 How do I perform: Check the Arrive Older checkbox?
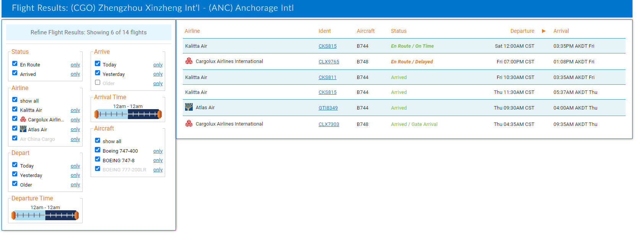point(98,82)
